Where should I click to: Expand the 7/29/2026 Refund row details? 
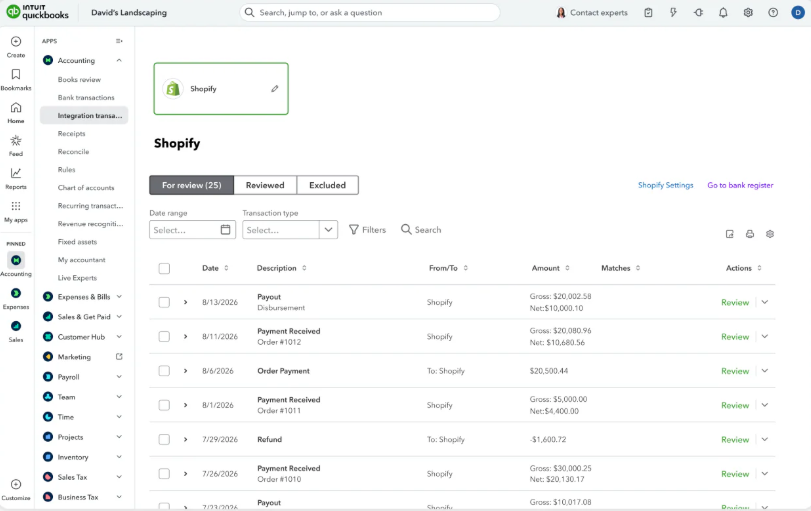185,440
